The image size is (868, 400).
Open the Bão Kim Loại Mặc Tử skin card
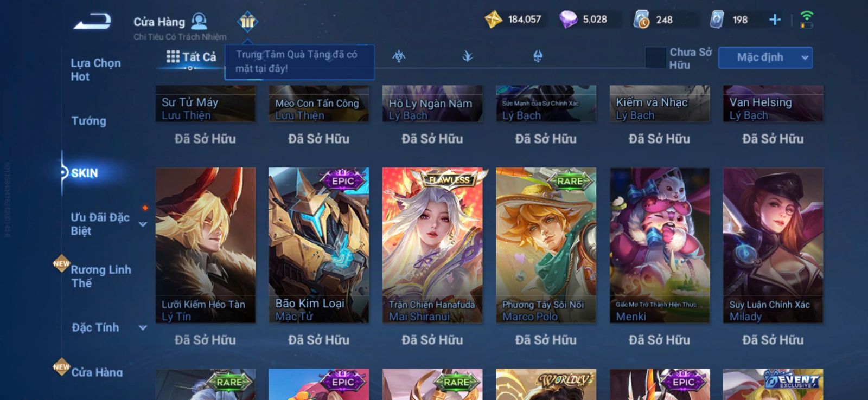318,246
